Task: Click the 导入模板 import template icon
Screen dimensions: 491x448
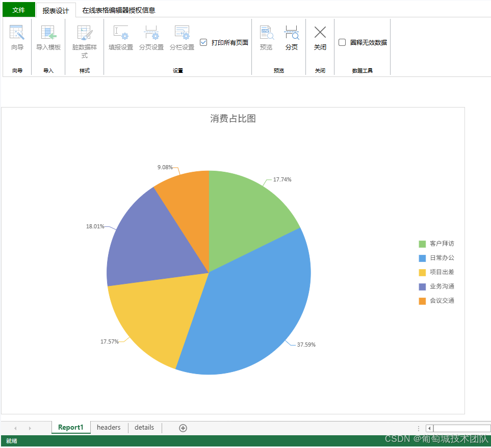Action: click(48, 33)
